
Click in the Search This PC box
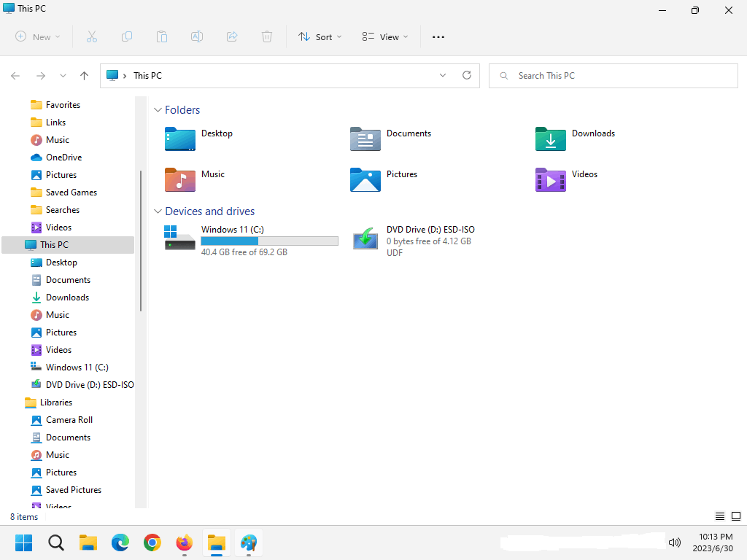[614, 76]
